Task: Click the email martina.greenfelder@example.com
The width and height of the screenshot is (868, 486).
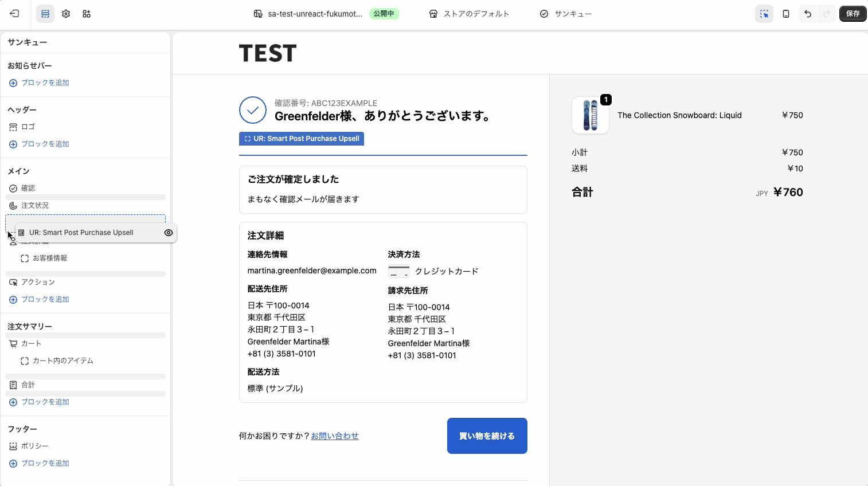Action: point(312,271)
